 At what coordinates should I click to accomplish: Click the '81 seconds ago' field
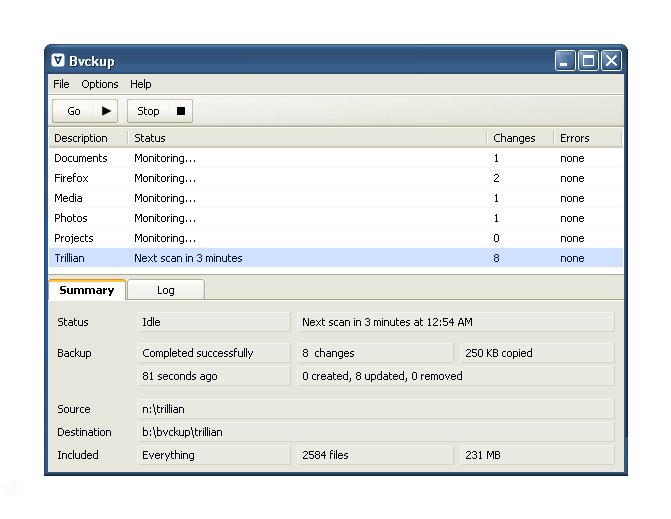[x=214, y=376]
